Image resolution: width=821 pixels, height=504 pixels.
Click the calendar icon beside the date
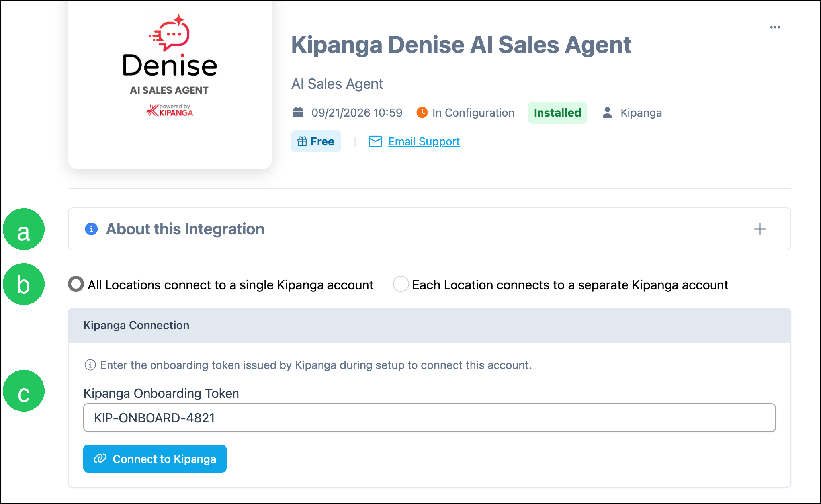point(298,112)
